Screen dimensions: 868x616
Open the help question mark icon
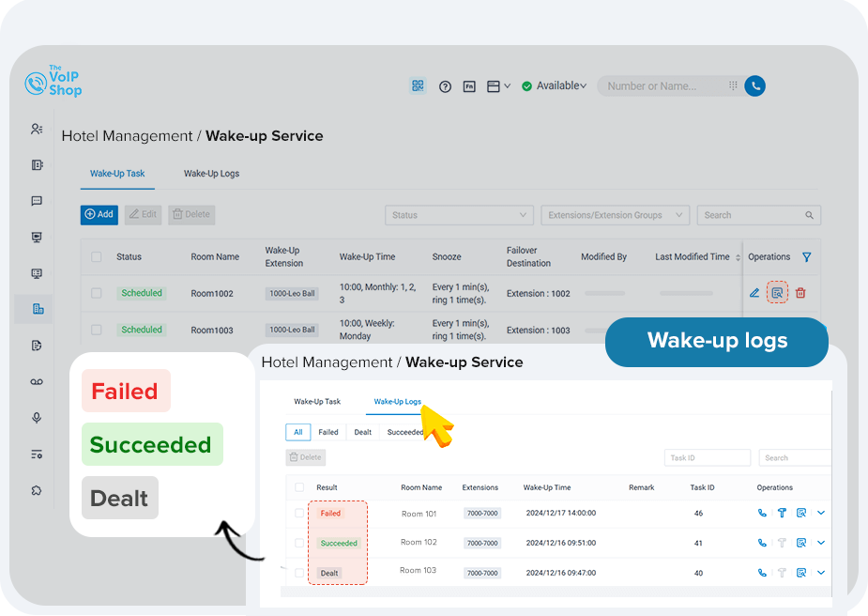coord(445,86)
